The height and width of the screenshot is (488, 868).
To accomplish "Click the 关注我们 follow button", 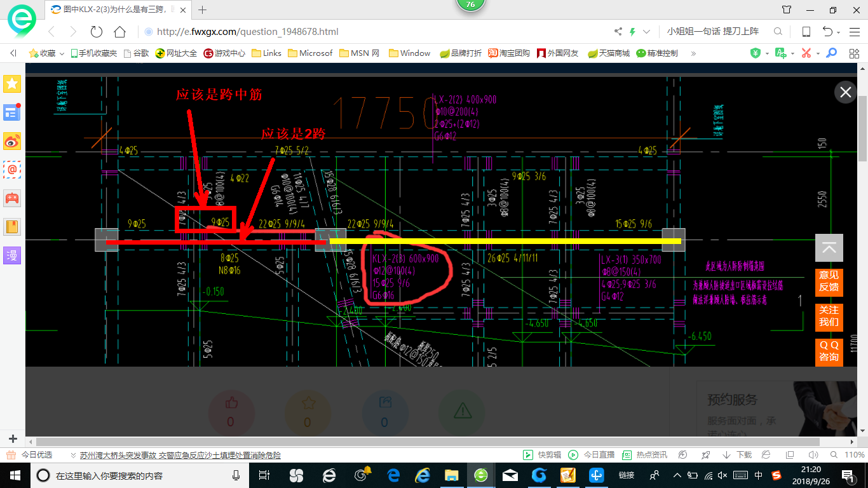I will [x=829, y=317].
